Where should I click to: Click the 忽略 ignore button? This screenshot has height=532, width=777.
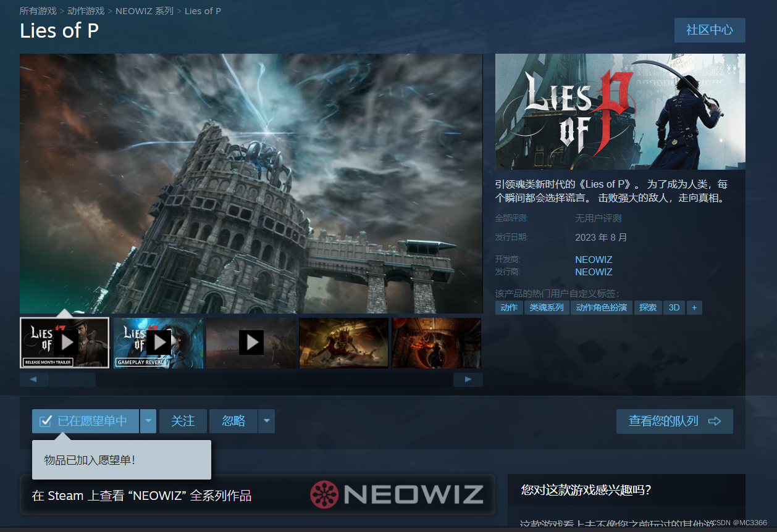[x=233, y=421]
